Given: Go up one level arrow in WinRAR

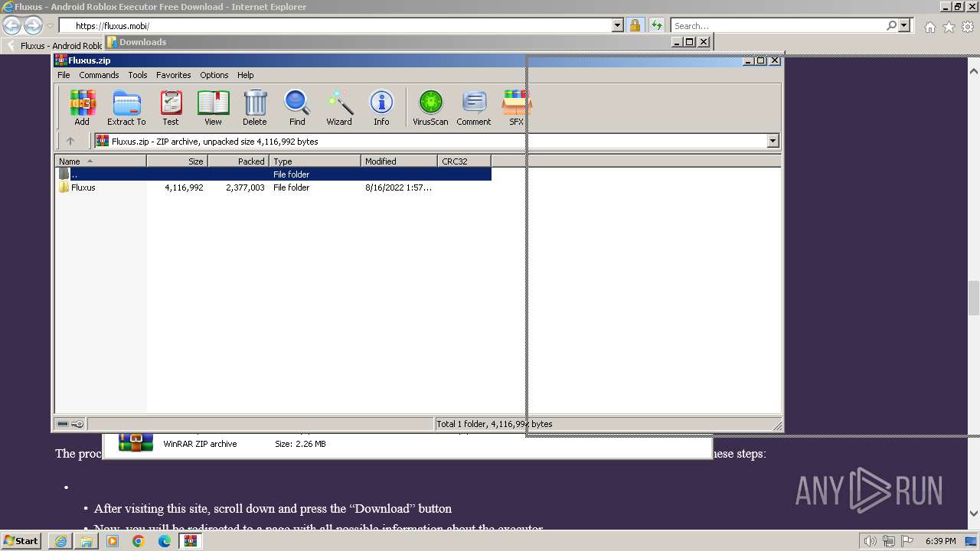Looking at the screenshot, I should point(70,141).
